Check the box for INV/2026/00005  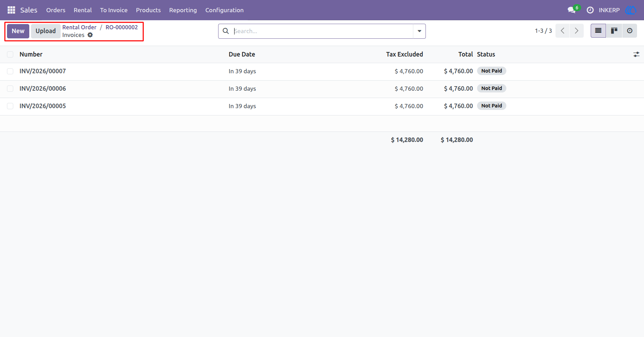click(10, 106)
